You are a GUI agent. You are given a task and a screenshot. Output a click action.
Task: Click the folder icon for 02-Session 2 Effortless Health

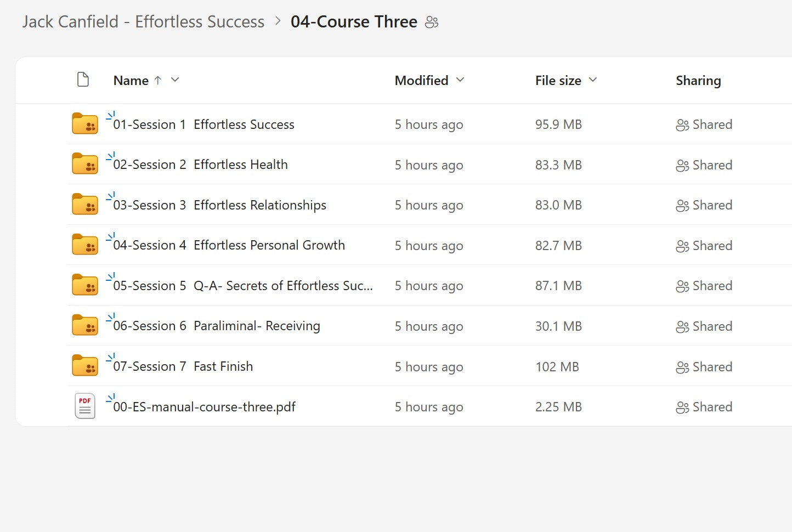(x=84, y=164)
